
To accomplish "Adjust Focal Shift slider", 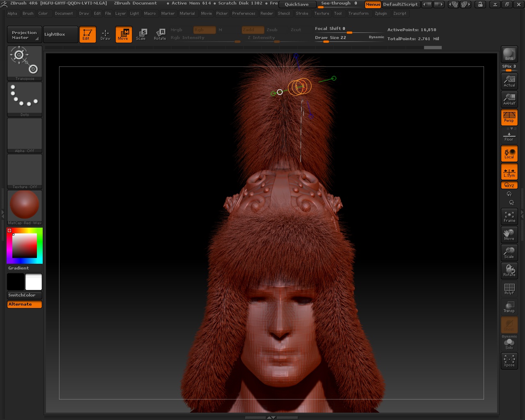I will 349,30.
